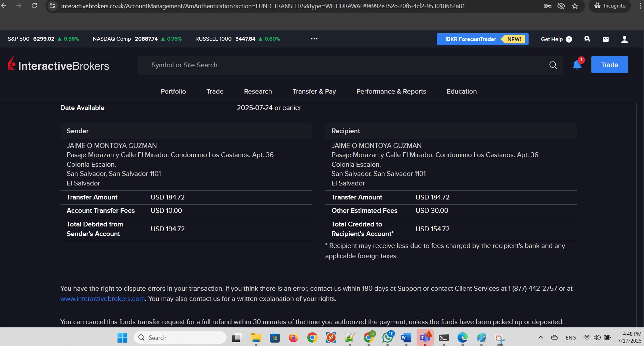644x346 pixels.
Task: Click the password key icon
Action: click(x=547, y=6)
